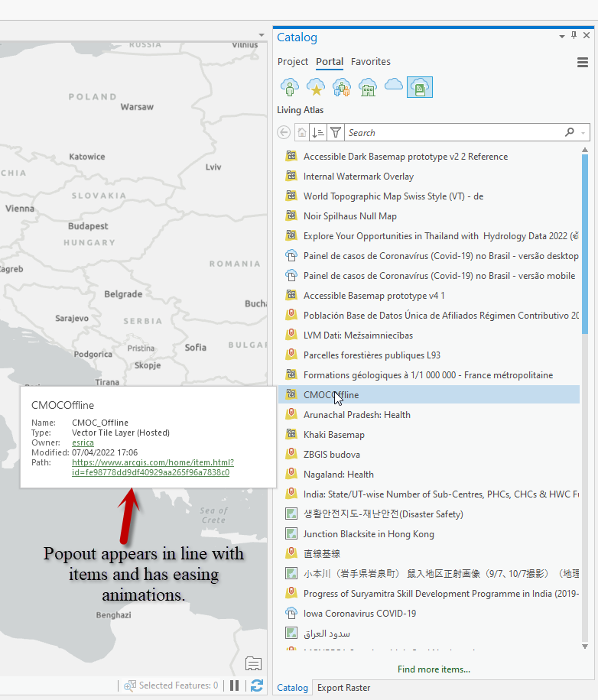
Task: Select Internal Watermark Overlay item
Action: 429,177
